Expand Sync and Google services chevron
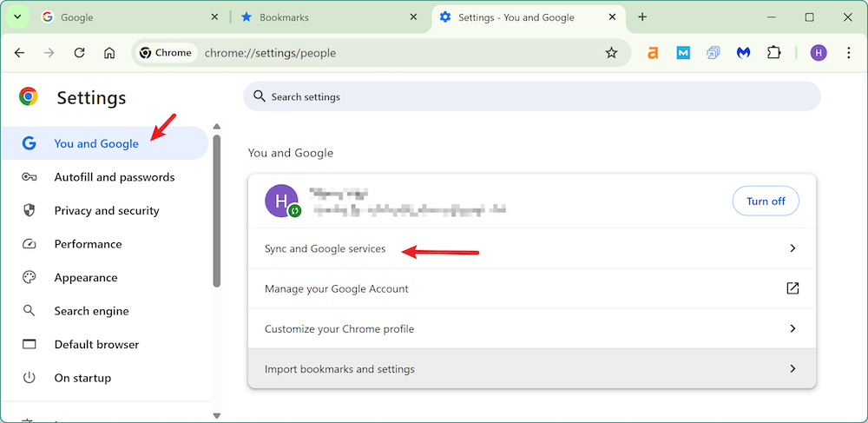The image size is (868, 423). [x=792, y=248]
